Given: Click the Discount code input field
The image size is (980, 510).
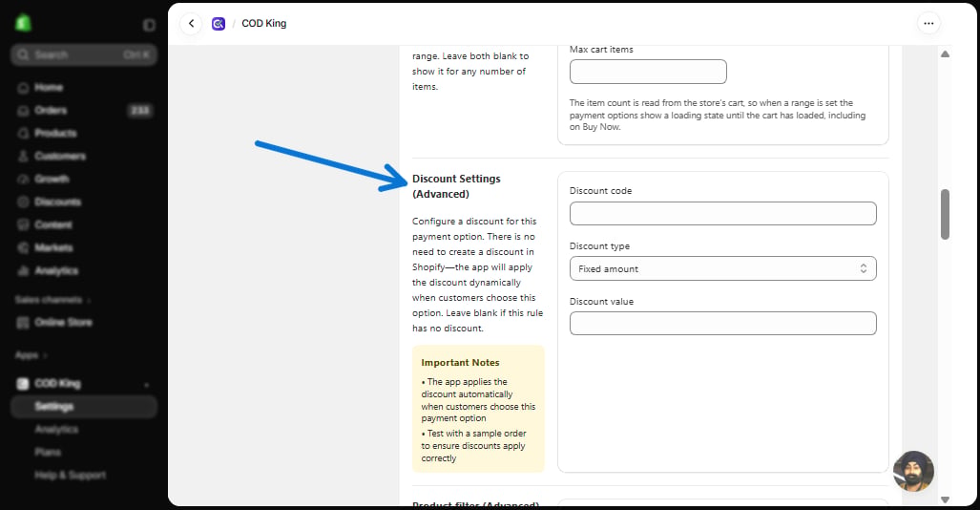Looking at the screenshot, I should click(722, 213).
